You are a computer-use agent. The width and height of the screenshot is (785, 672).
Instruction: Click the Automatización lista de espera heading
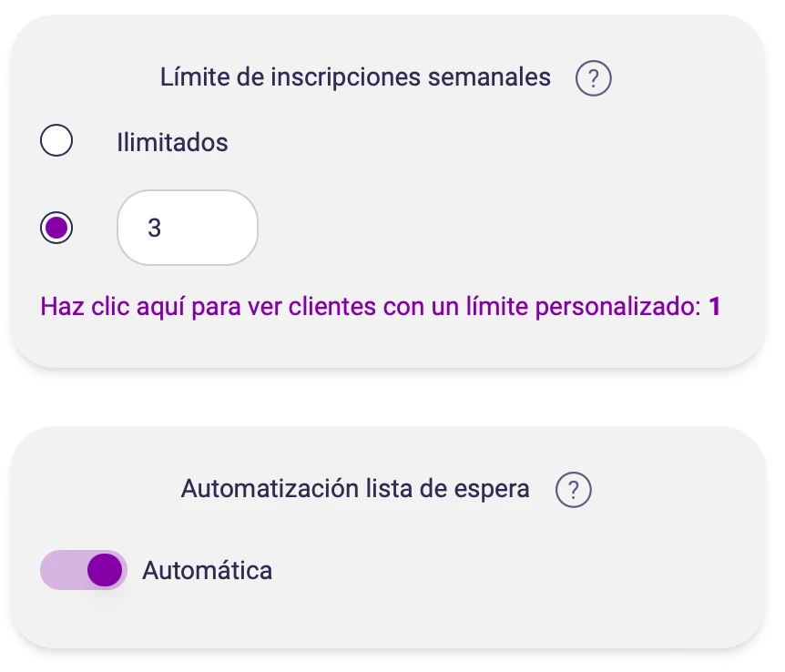tap(355, 489)
